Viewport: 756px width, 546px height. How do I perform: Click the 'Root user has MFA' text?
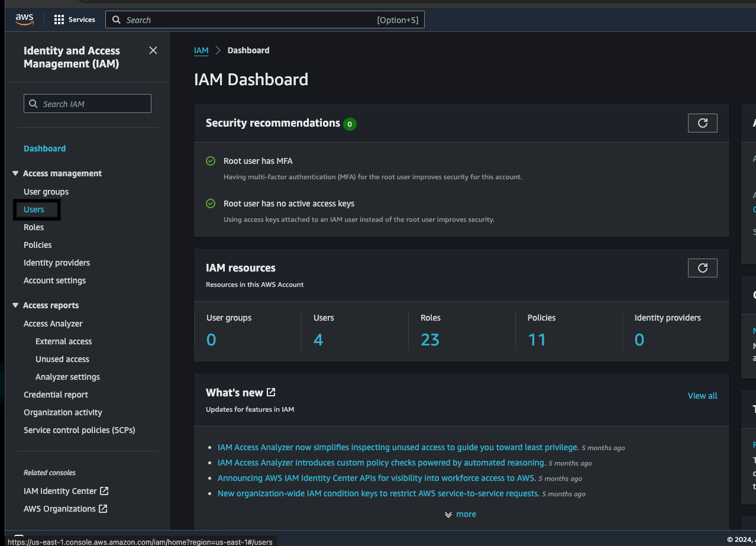coord(258,161)
